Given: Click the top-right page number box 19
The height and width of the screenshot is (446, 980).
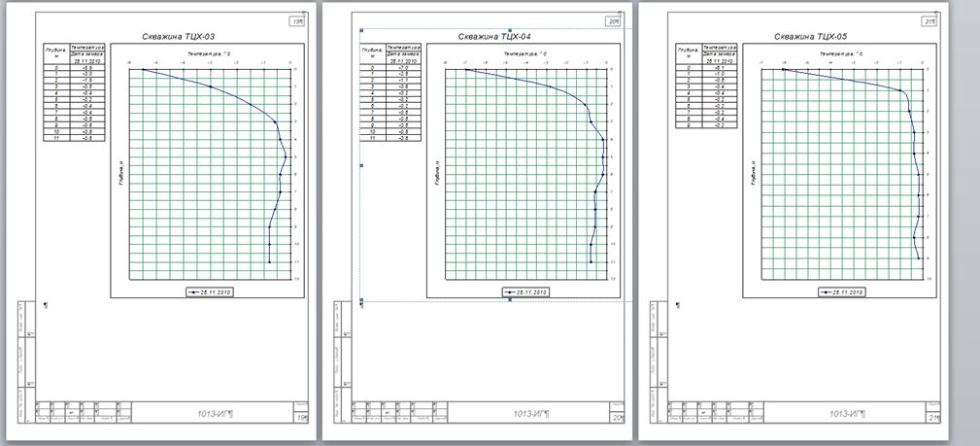Looking at the screenshot, I should (x=297, y=20).
